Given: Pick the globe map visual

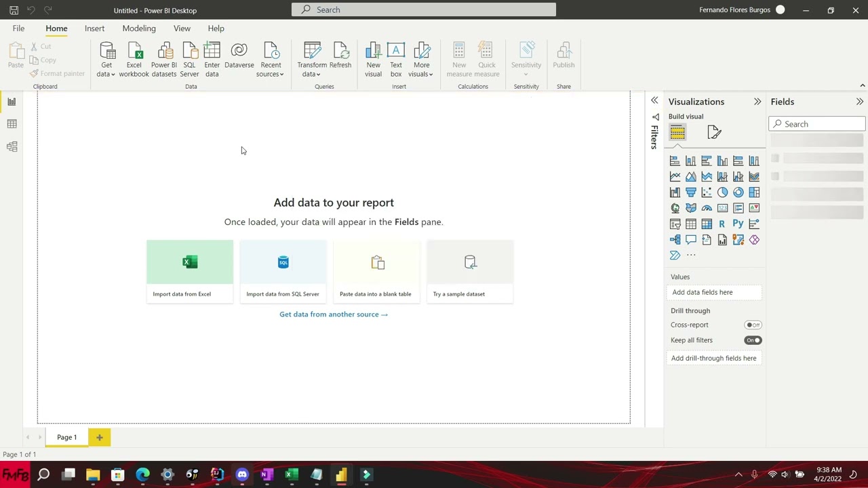Looking at the screenshot, I should pos(675,208).
